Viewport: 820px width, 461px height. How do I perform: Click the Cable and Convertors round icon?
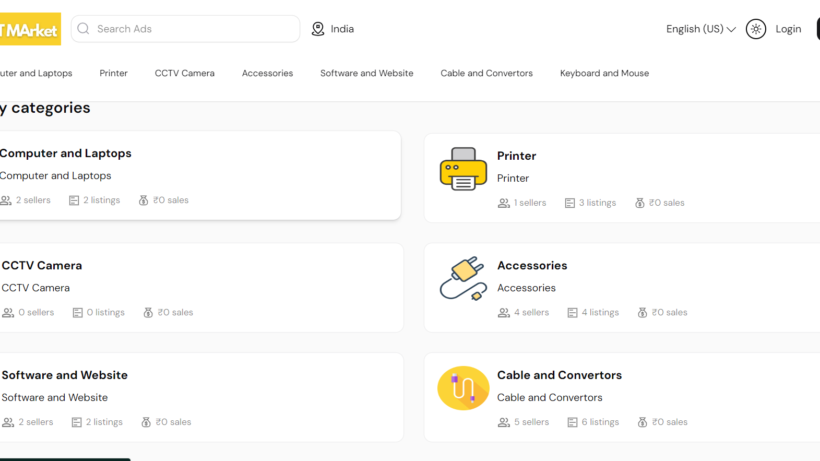pyautogui.click(x=463, y=388)
